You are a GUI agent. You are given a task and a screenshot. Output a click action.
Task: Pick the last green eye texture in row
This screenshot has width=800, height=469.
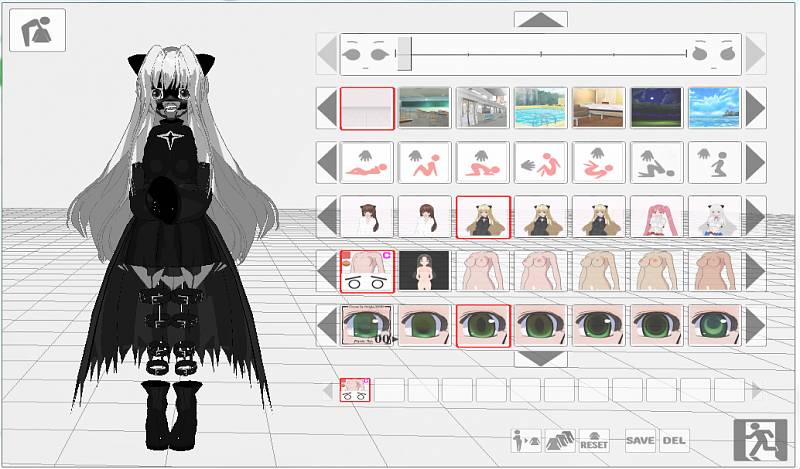point(714,325)
